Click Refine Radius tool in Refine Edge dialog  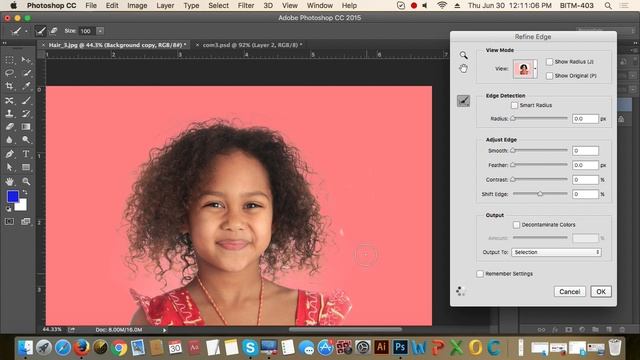coord(463,100)
